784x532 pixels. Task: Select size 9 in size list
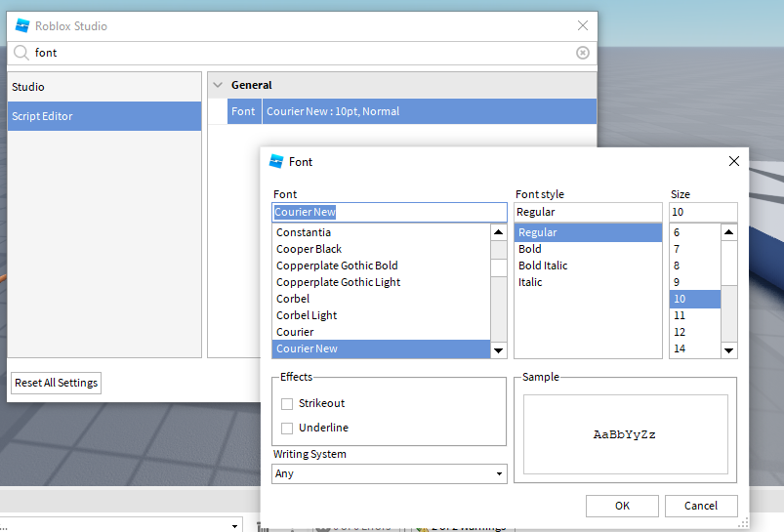click(695, 282)
